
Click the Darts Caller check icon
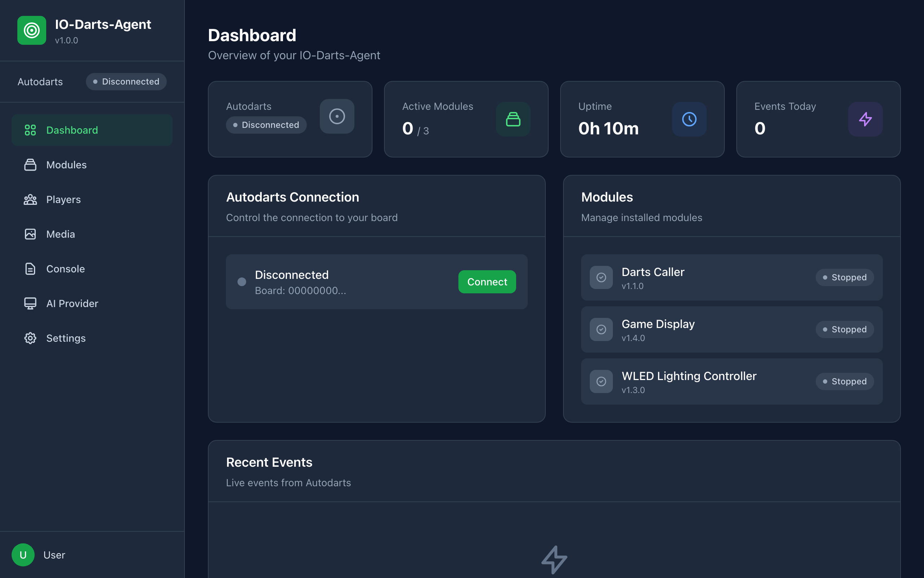(x=601, y=277)
